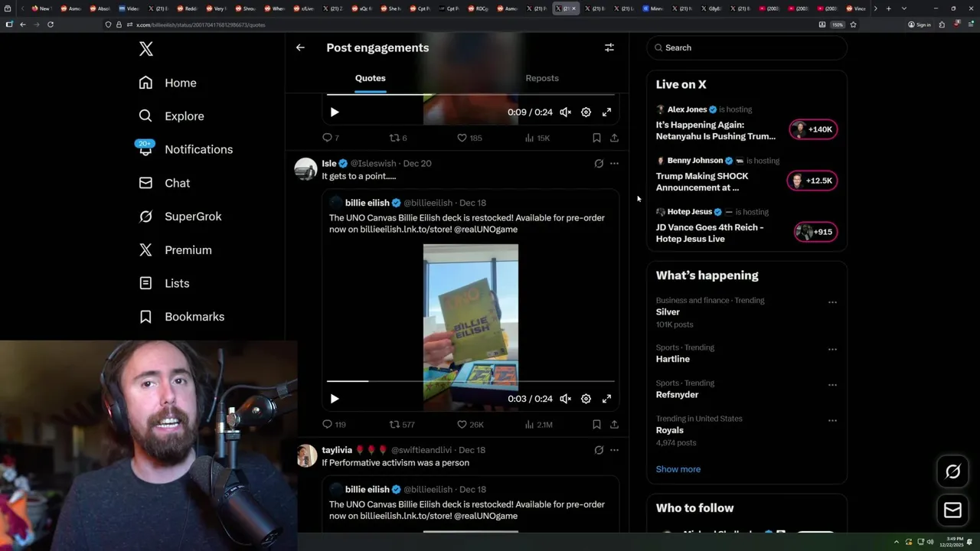Open more options for Royals trend
980x551 pixels.
832,420
